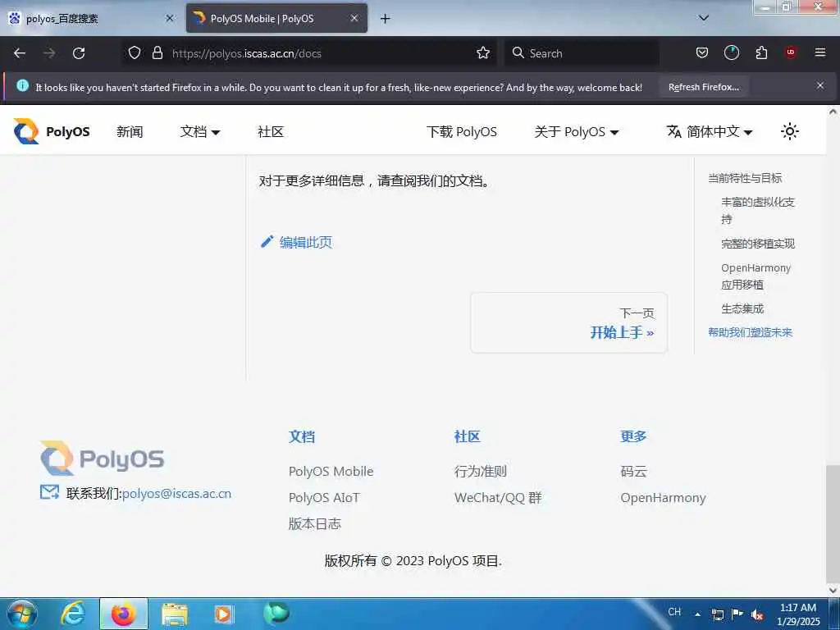840x630 pixels.
Task: Open footer 行为准则 link
Action: [x=481, y=472]
